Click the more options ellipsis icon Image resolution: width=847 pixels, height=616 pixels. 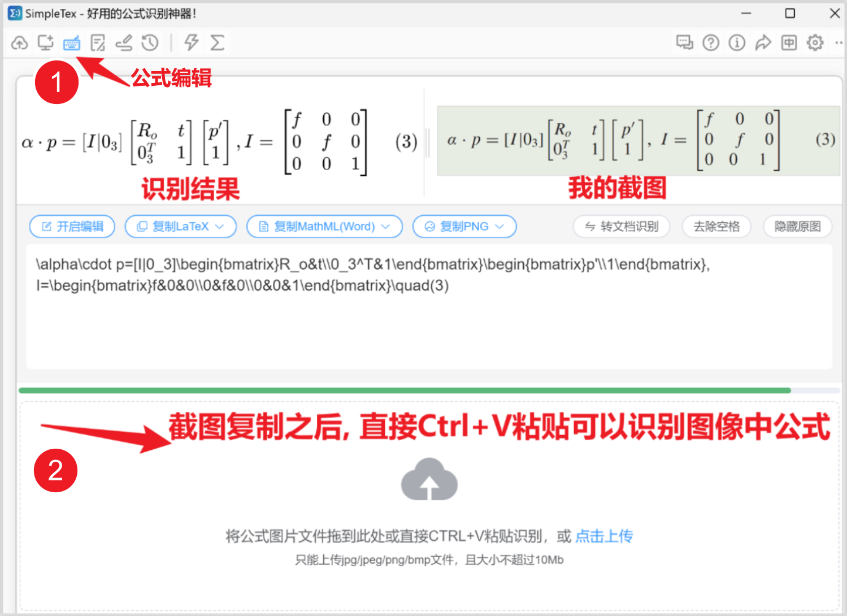point(839,42)
